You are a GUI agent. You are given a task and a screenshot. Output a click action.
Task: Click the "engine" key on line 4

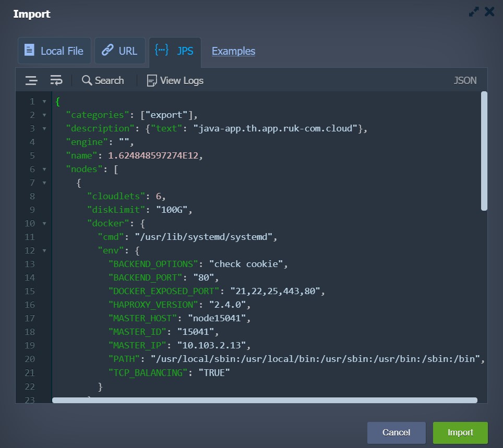[x=87, y=142]
